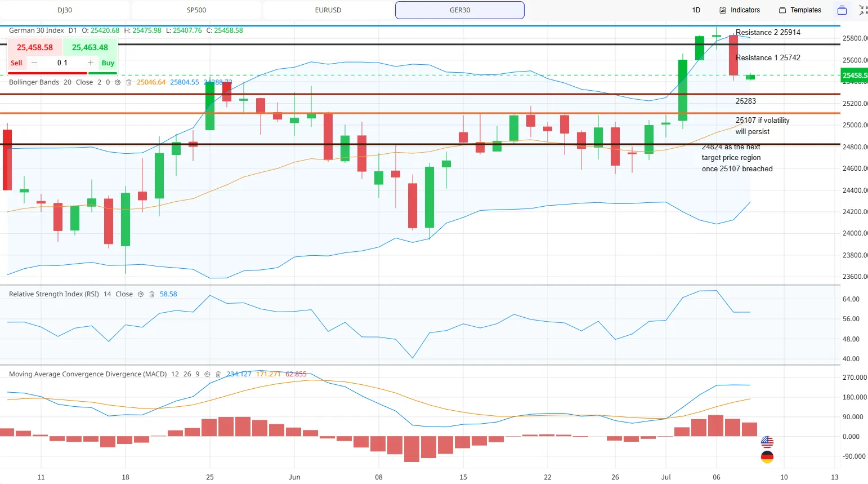Click the German flag event marker
The image size is (868, 484).
[767, 457]
